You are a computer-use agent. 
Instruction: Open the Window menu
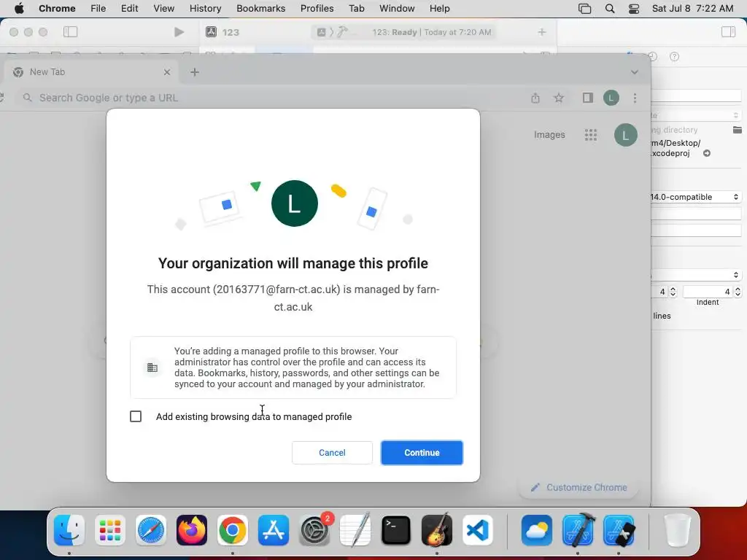[x=397, y=8]
